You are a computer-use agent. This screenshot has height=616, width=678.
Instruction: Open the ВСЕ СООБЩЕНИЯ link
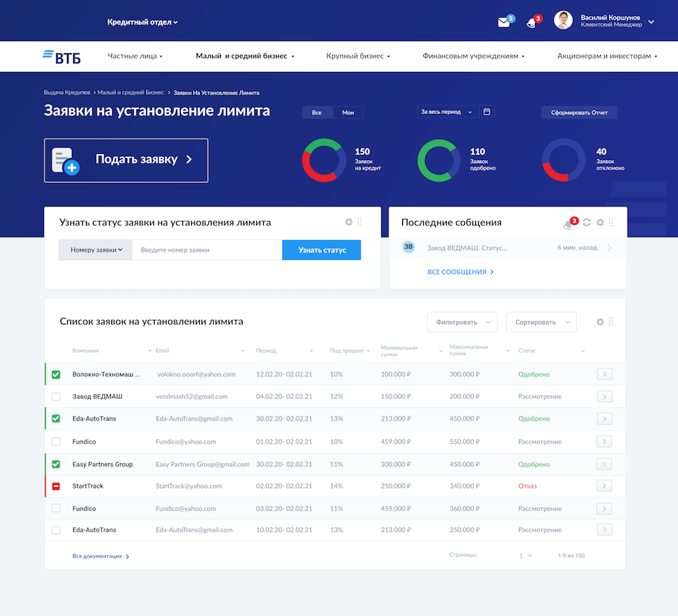click(x=460, y=272)
